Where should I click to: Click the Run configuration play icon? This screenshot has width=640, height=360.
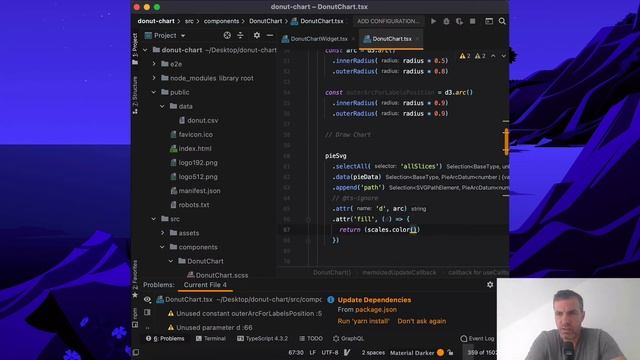[x=433, y=21]
